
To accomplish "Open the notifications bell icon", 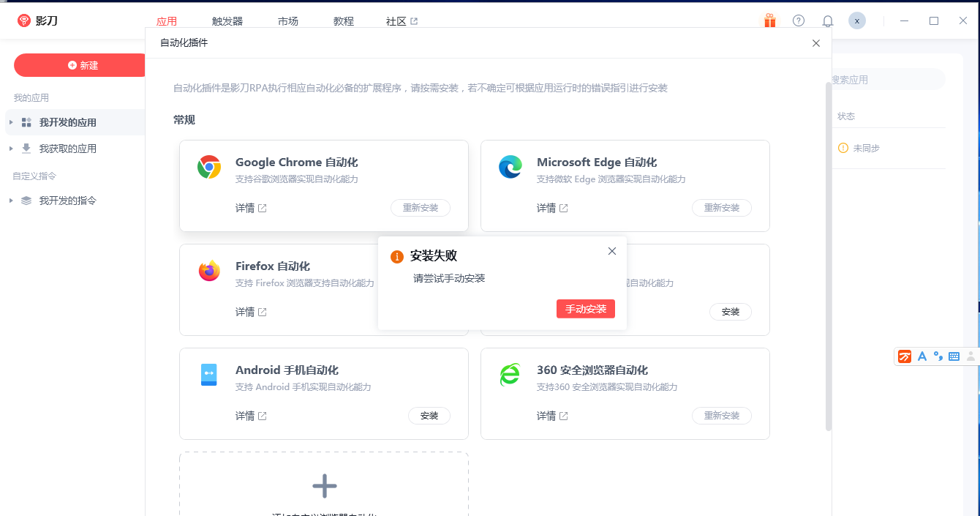I will (x=828, y=21).
